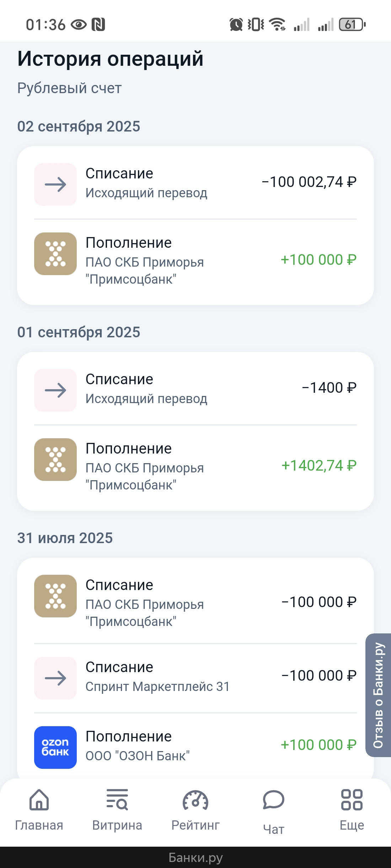Tap the Ozon Bank logo icon
This screenshot has height=868, width=391.
click(x=55, y=747)
